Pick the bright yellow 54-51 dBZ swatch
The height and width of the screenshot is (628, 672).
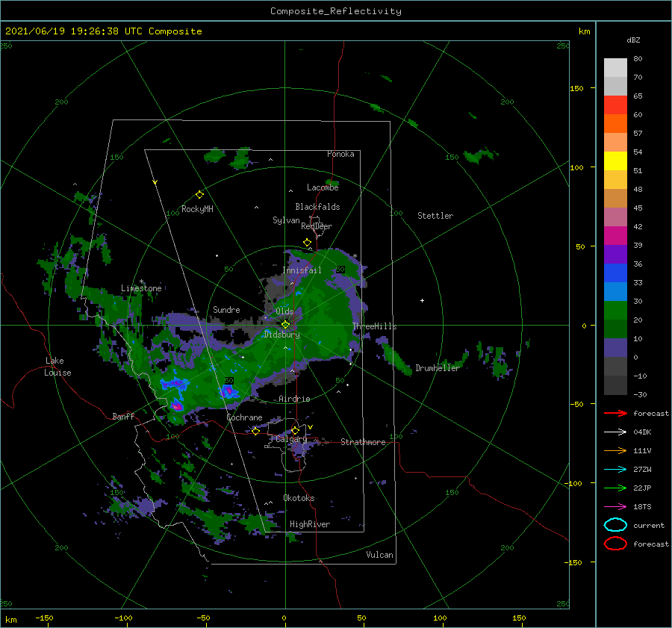pos(615,161)
